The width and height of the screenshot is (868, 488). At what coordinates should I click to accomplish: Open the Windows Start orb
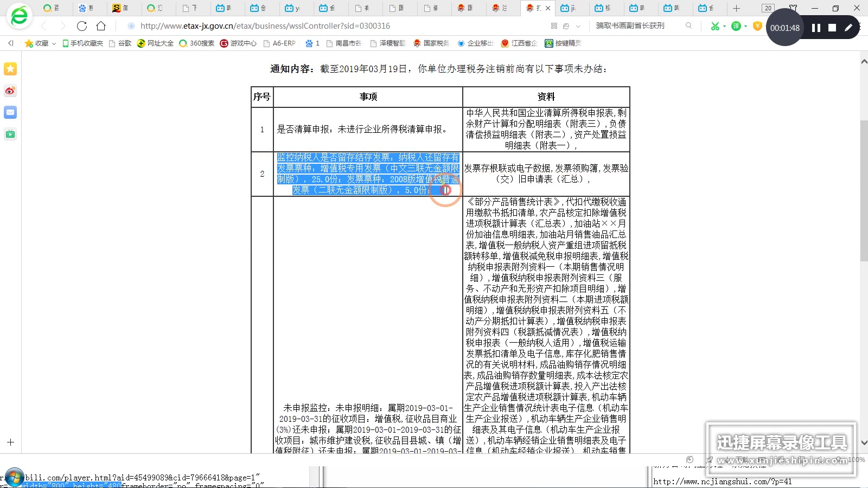pyautogui.click(x=15, y=478)
